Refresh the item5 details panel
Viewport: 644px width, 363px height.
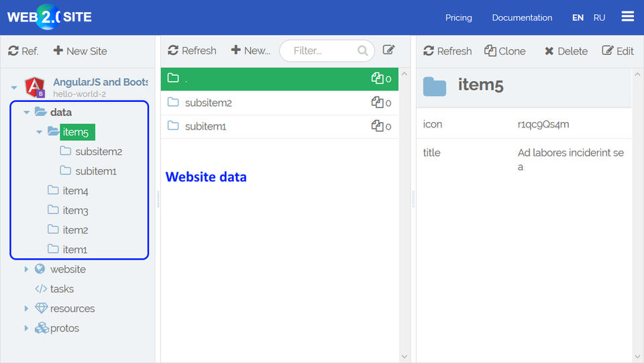tap(447, 51)
